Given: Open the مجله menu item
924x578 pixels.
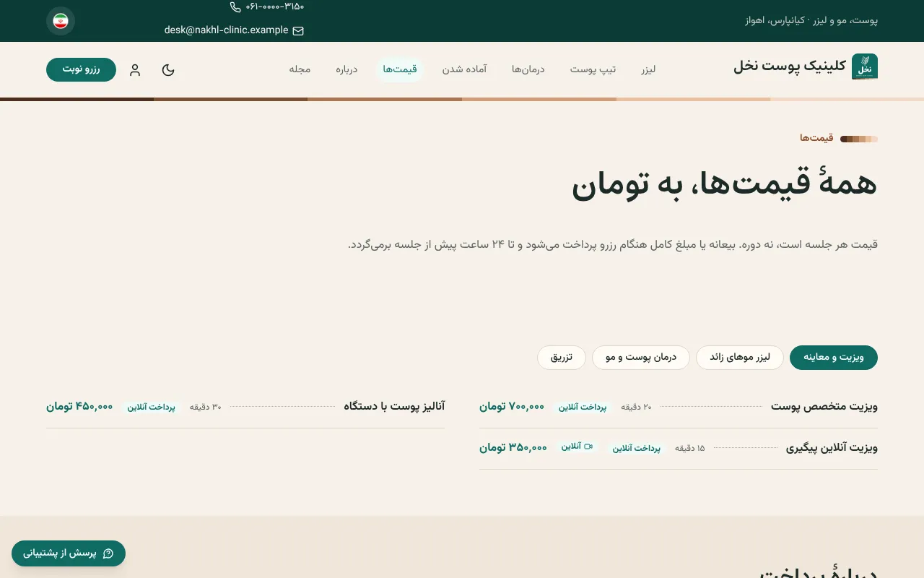Looking at the screenshot, I should click(x=300, y=69).
